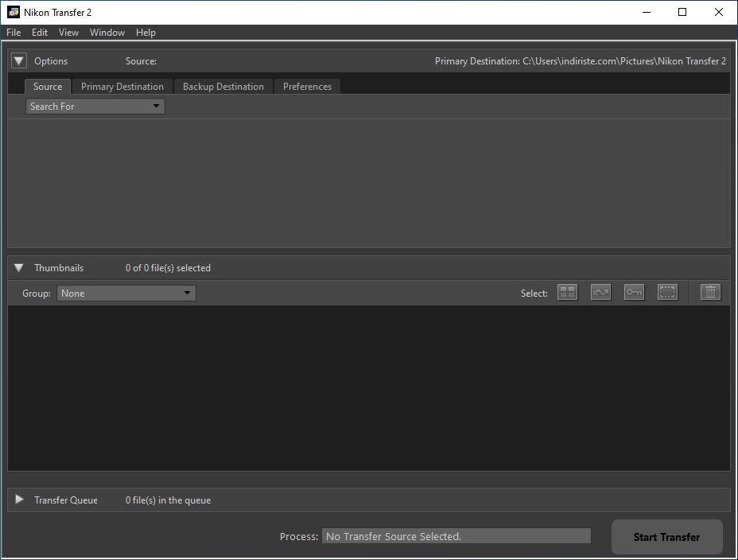This screenshot has height=560, width=738.
Task: Click the Start Transfer button
Action: point(667,537)
